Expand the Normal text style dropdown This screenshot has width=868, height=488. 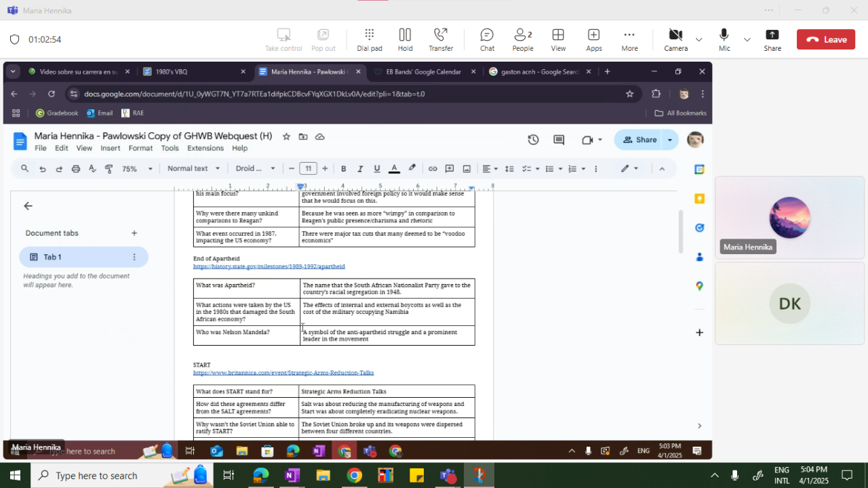pyautogui.click(x=193, y=169)
